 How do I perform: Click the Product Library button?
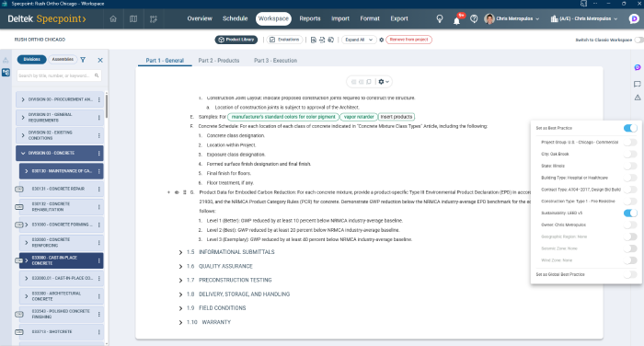(x=236, y=40)
